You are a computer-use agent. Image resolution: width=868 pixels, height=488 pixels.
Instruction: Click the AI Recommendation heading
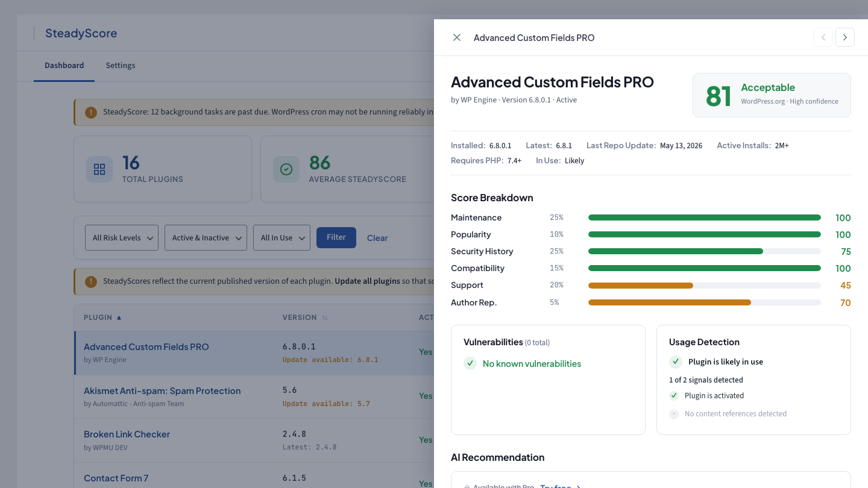point(497,457)
